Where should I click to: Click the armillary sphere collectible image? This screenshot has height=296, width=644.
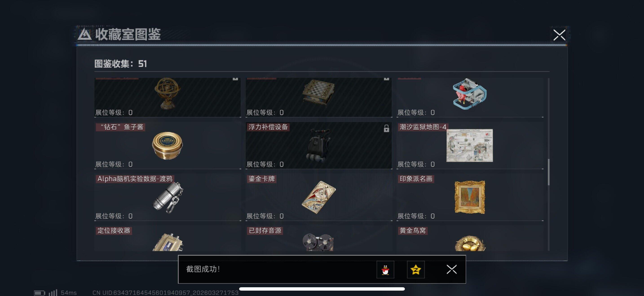[168, 93]
